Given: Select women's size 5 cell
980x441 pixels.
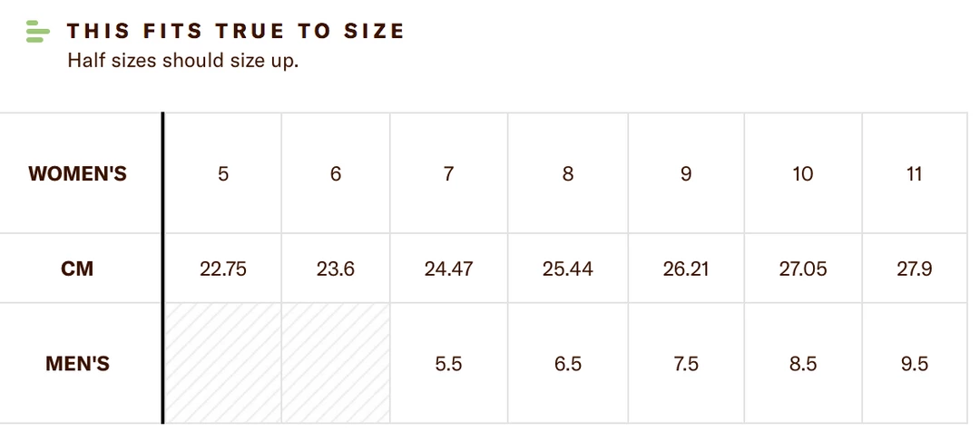Looking at the screenshot, I should pos(223,173).
